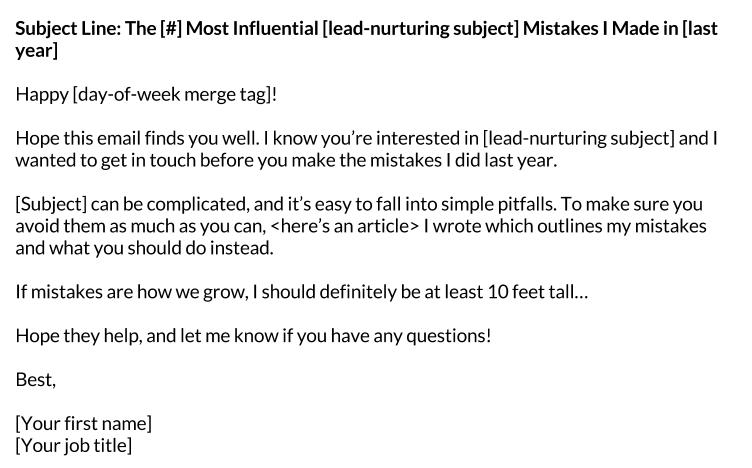Click the [Your job title] placeholder
This screenshot has width=752, height=468.
coord(73,445)
